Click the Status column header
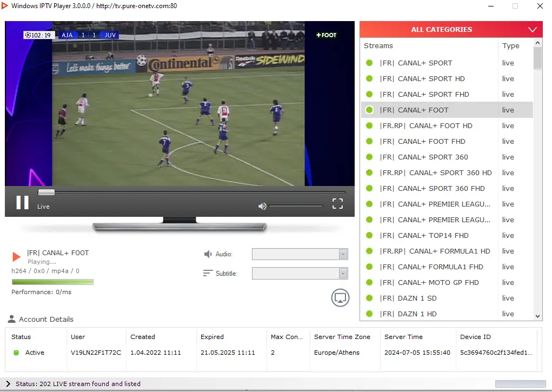This screenshot has width=552, height=392. [x=21, y=337]
